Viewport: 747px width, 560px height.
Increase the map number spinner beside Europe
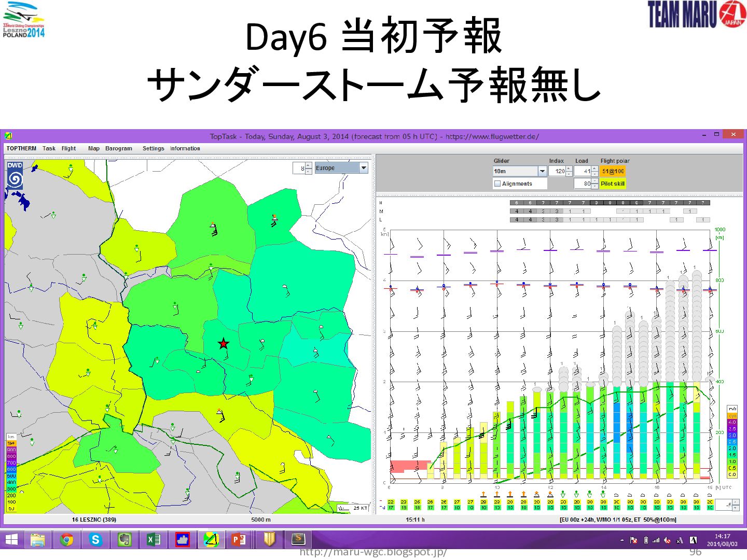(x=309, y=165)
